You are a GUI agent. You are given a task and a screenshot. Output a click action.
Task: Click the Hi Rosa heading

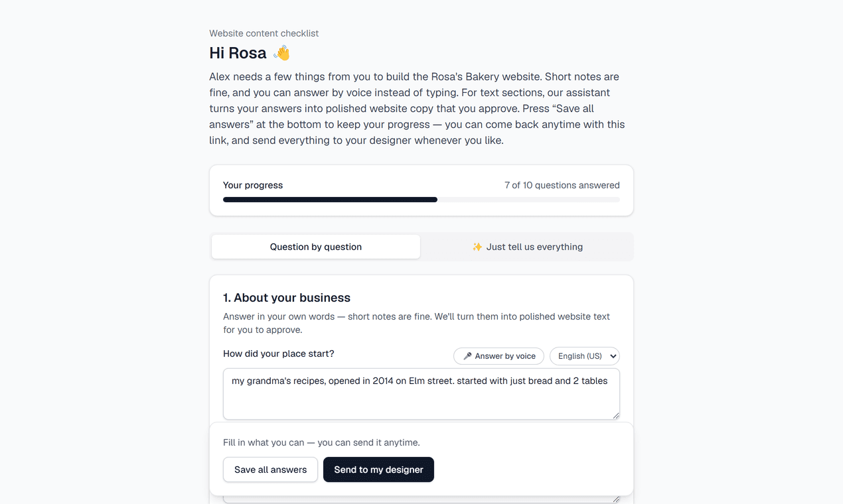click(x=238, y=53)
